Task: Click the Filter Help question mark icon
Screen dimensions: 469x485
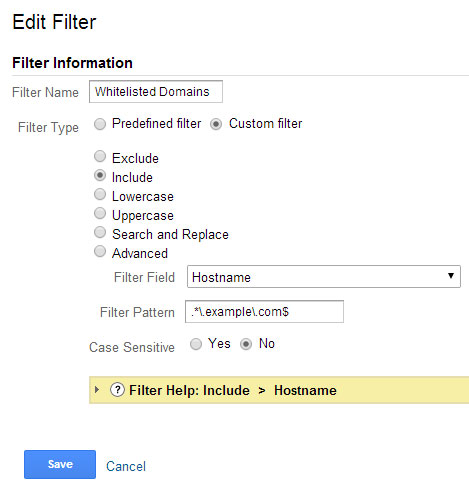Action: click(x=117, y=390)
